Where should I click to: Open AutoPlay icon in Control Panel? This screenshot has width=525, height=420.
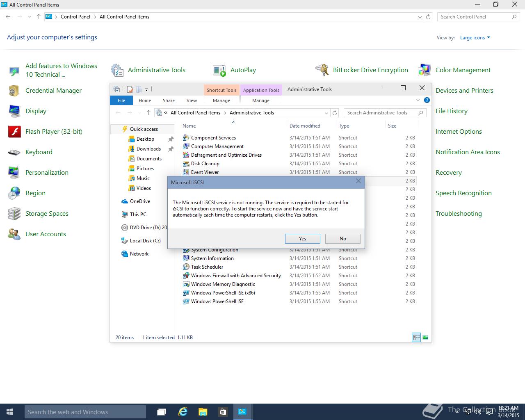click(x=219, y=70)
